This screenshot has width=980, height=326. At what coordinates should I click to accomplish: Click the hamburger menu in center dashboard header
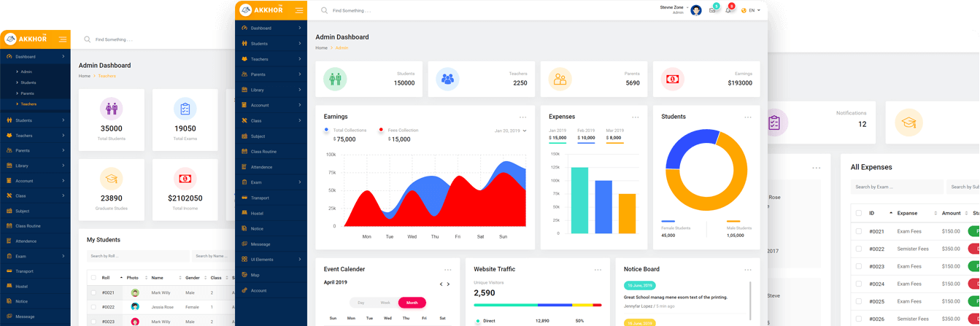299,10
